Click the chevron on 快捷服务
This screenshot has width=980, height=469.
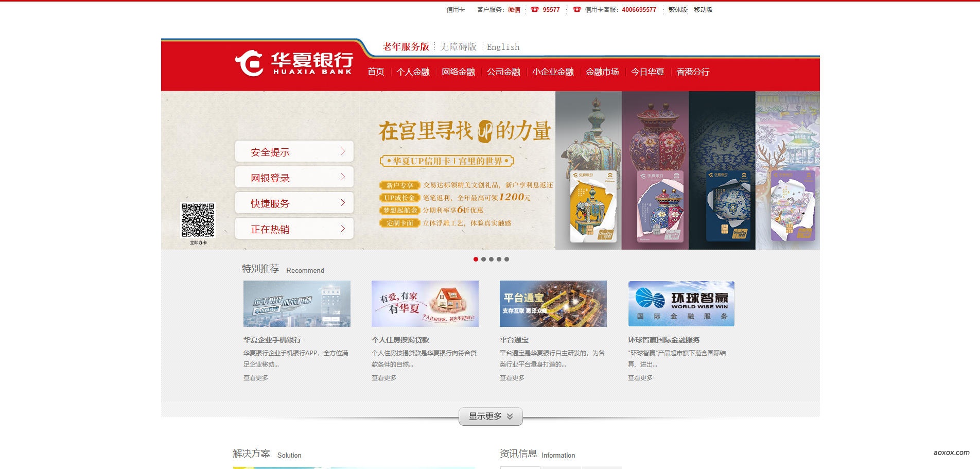click(x=344, y=202)
